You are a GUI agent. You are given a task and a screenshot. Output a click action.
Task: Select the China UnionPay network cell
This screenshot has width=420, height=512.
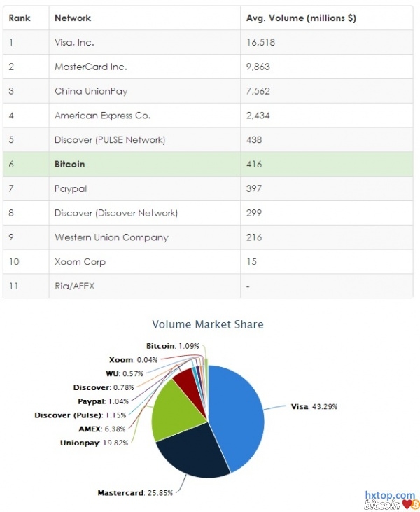(91, 91)
